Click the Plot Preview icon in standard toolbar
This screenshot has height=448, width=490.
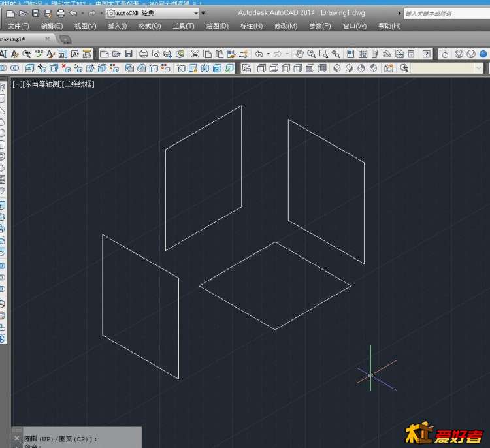pyautogui.click(x=155, y=54)
